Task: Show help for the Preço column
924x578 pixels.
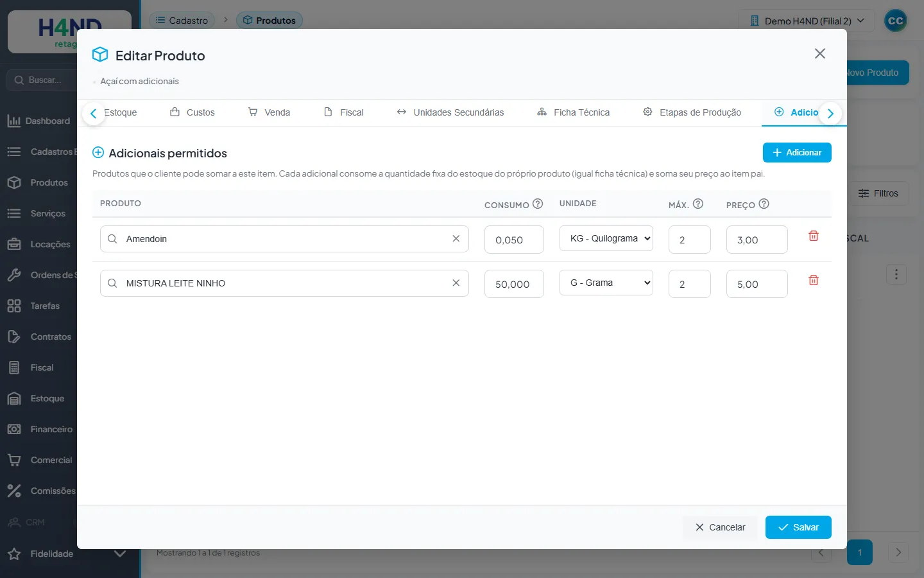Action: 764,204
